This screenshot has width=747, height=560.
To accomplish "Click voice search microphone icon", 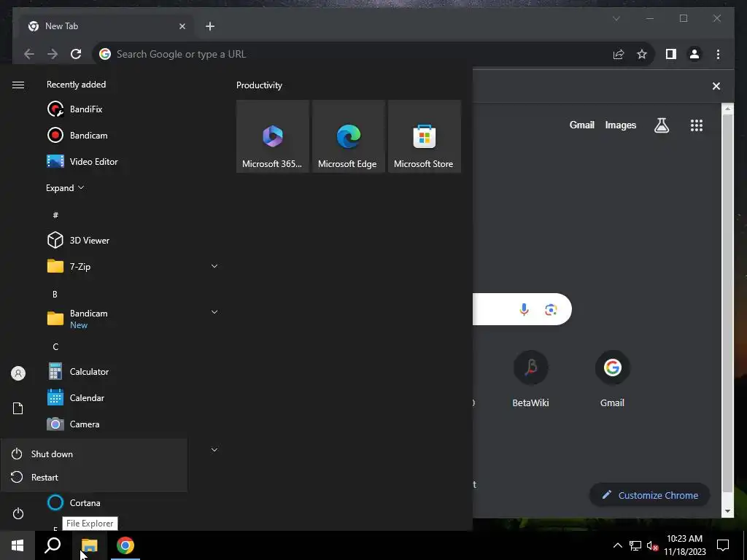I will 524,309.
